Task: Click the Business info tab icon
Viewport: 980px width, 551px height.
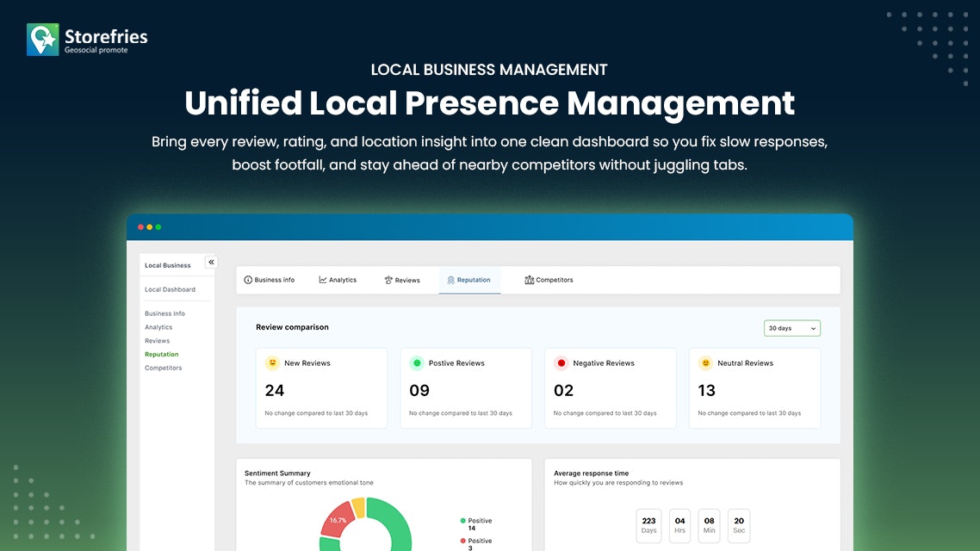Action: click(248, 280)
